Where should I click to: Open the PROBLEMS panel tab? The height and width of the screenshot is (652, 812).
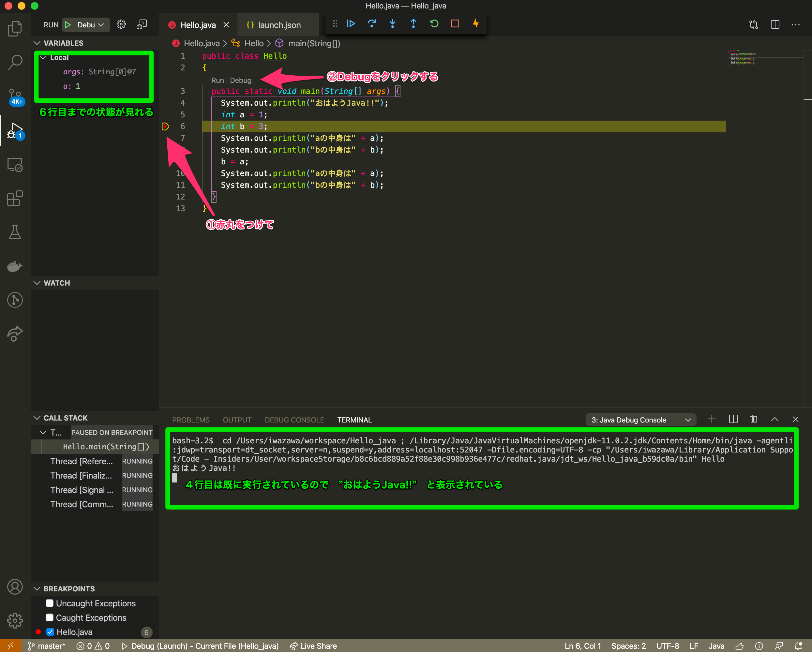[190, 420]
